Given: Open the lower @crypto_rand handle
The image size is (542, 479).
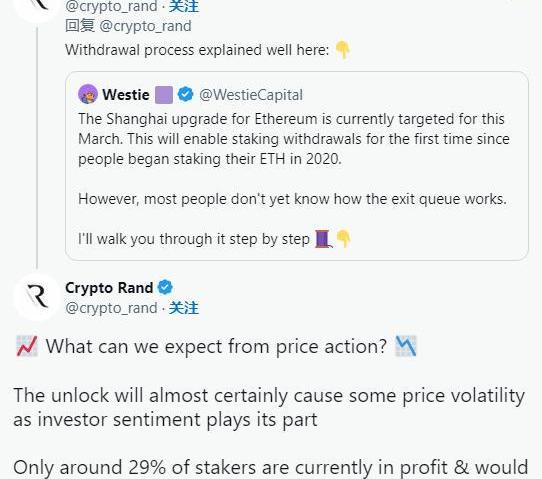Looking at the screenshot, I should click(111, 308).
